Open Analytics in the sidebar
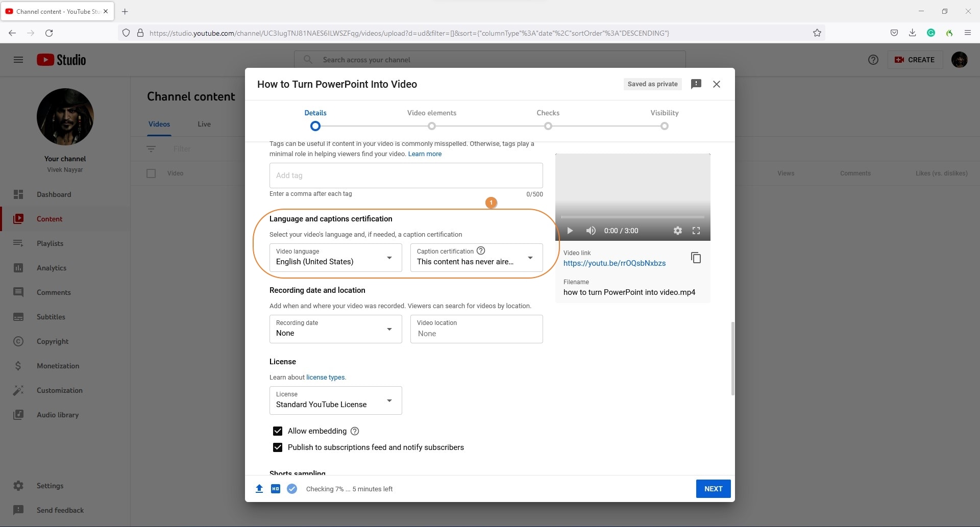This screenshot has height=527, width=980. 65,268
